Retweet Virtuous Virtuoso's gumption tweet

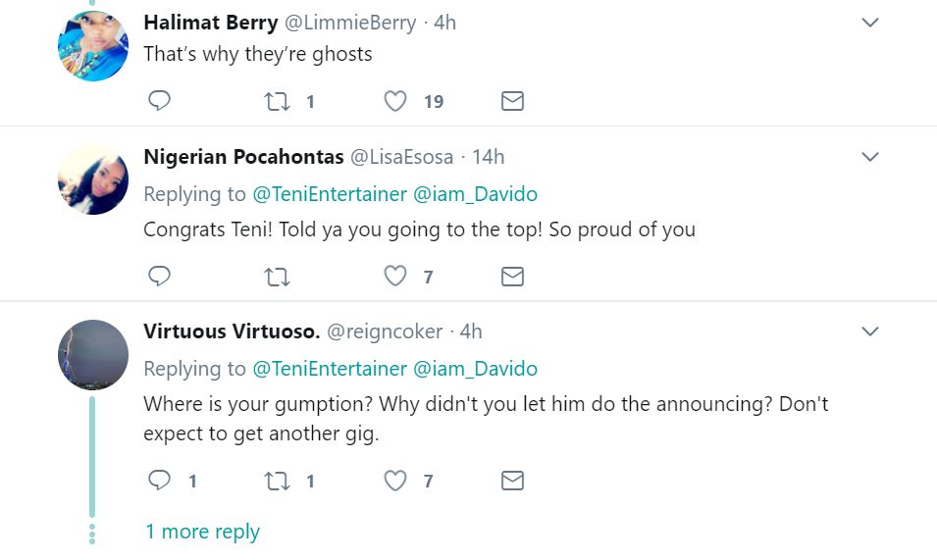click(278, 481)
